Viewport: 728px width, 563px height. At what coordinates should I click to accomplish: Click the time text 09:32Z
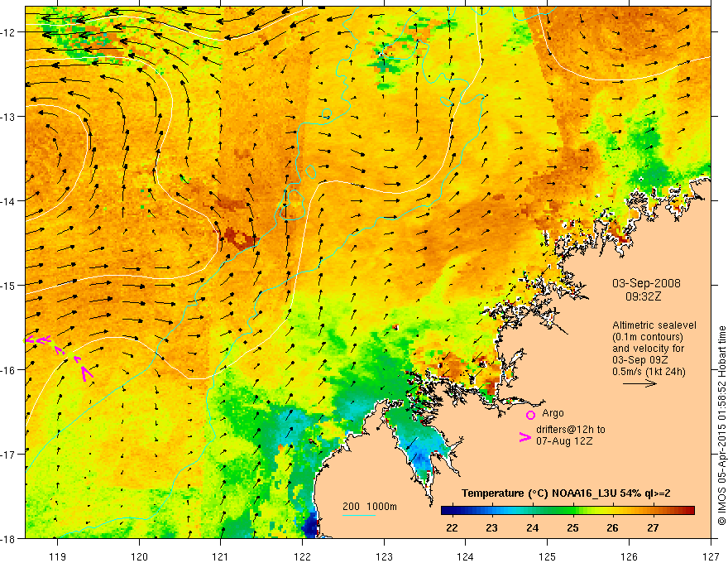point(643,296)
